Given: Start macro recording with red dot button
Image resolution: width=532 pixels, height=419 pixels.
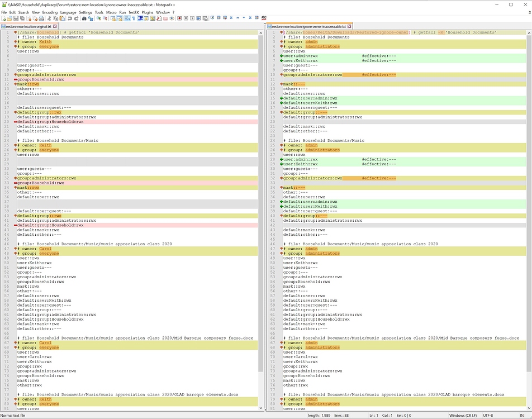Looking at the screenshot, I should [179, 18].
